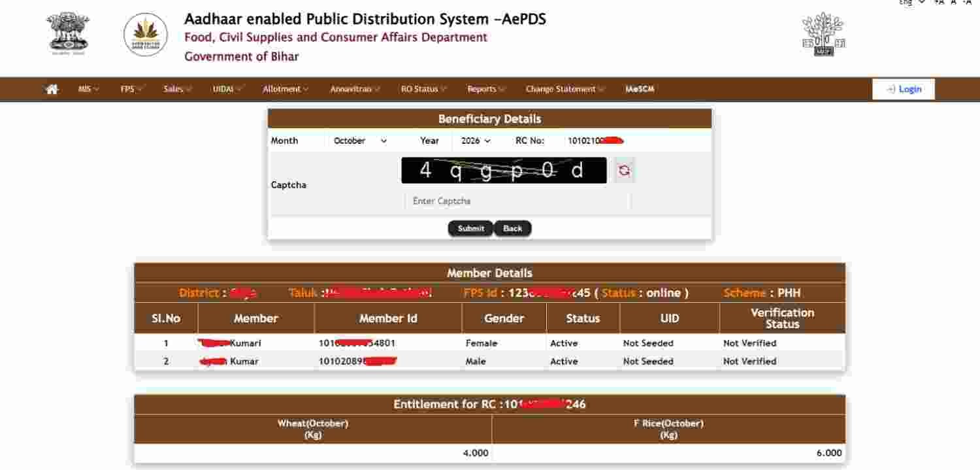
Task: Click the Back button
Action: (x=513, y=229)
